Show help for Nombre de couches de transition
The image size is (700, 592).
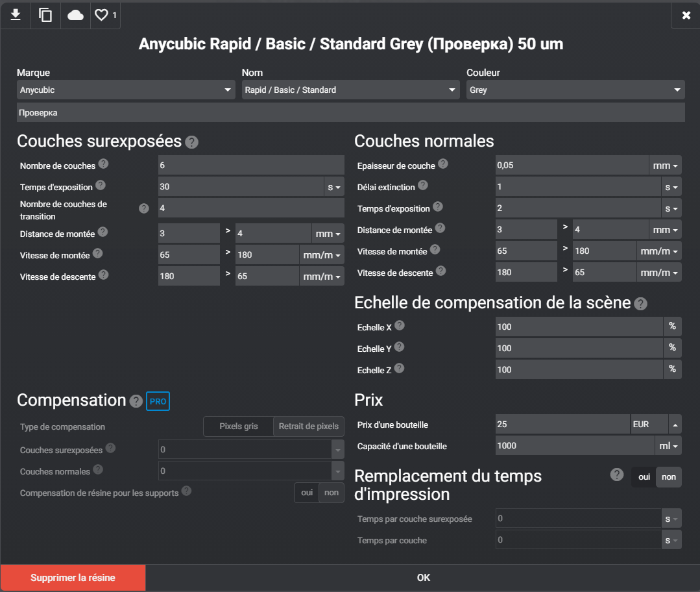point(144,208)
